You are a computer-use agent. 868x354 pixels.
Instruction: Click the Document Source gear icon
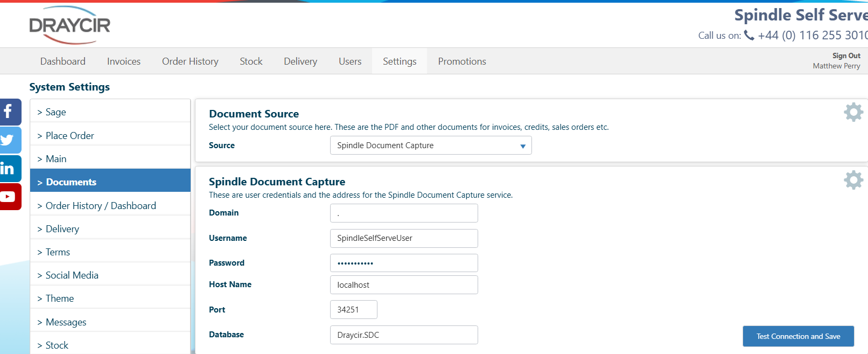[x=853, y=112]
